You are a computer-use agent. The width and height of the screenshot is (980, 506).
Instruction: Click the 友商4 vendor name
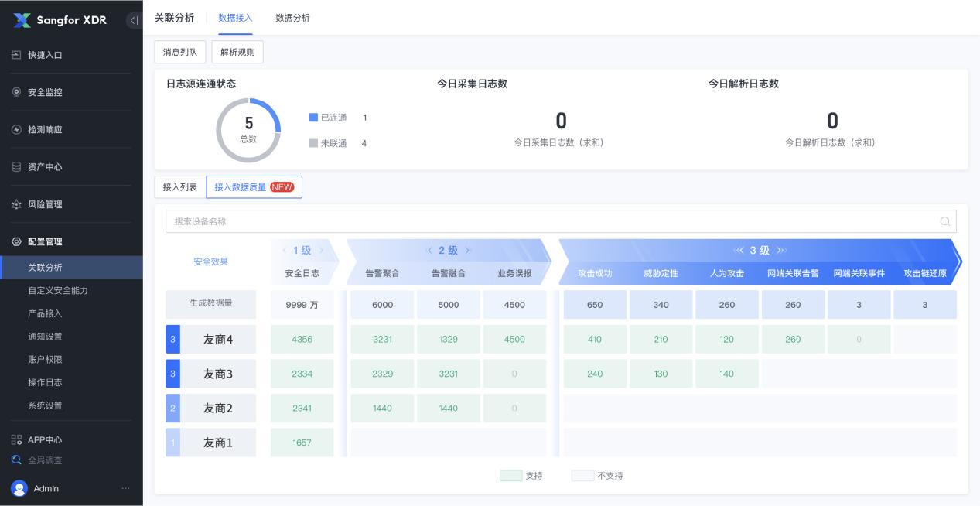[218, 340]
